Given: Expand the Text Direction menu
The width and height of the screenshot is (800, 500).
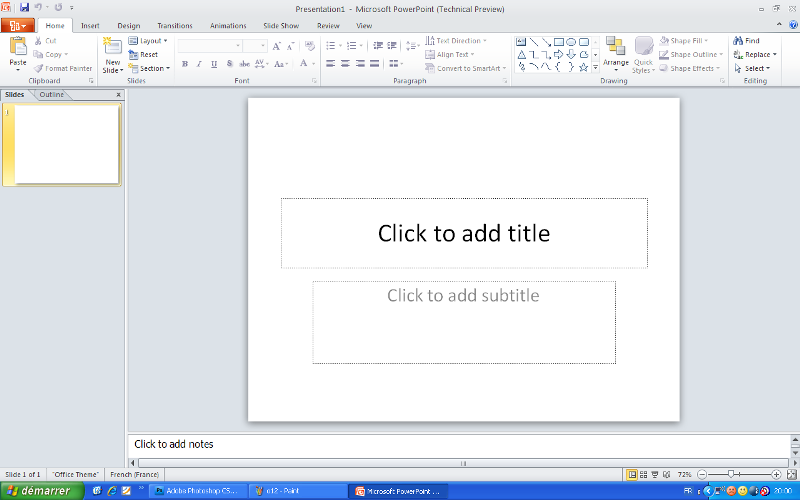Looking at the screenshot, I should [x=456, y=41].
